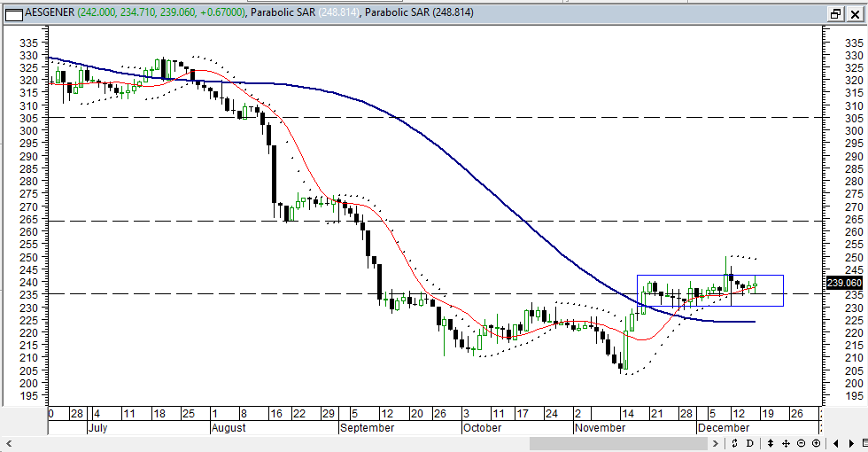Click the 265 value on right axis

point(854,220)
